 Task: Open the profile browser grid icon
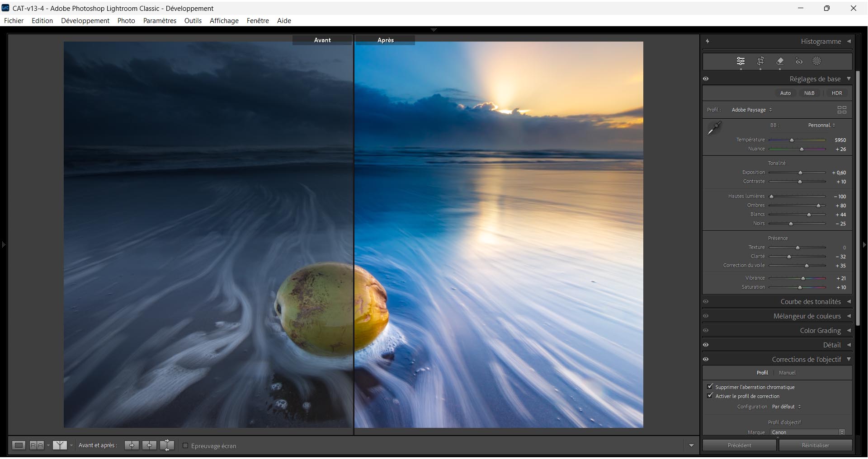tap(842, 110)
